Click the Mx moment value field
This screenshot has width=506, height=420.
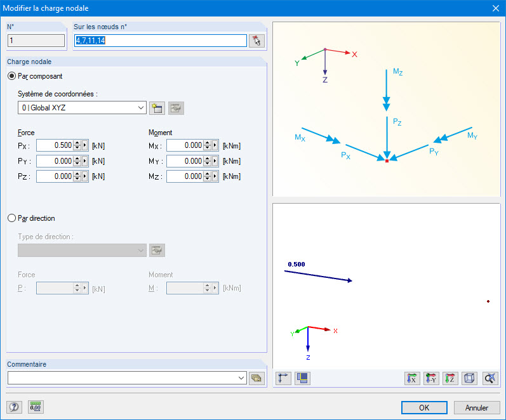185,145
